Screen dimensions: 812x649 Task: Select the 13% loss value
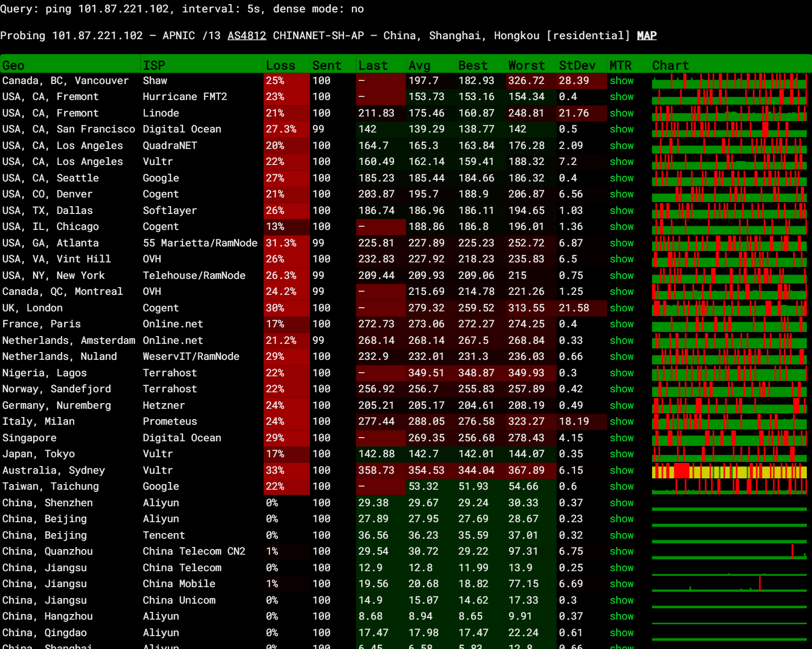tap(275, 227)
